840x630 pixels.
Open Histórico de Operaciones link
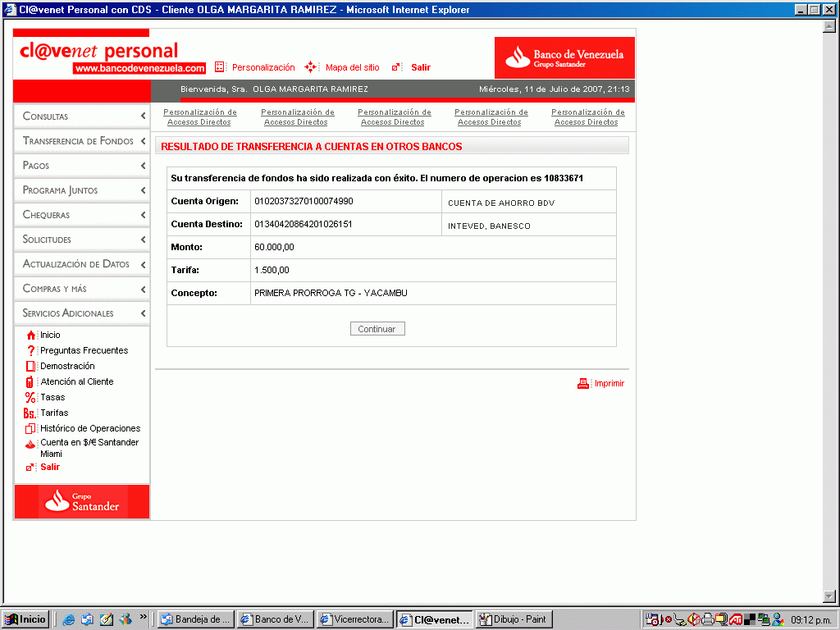click(90, 428)
